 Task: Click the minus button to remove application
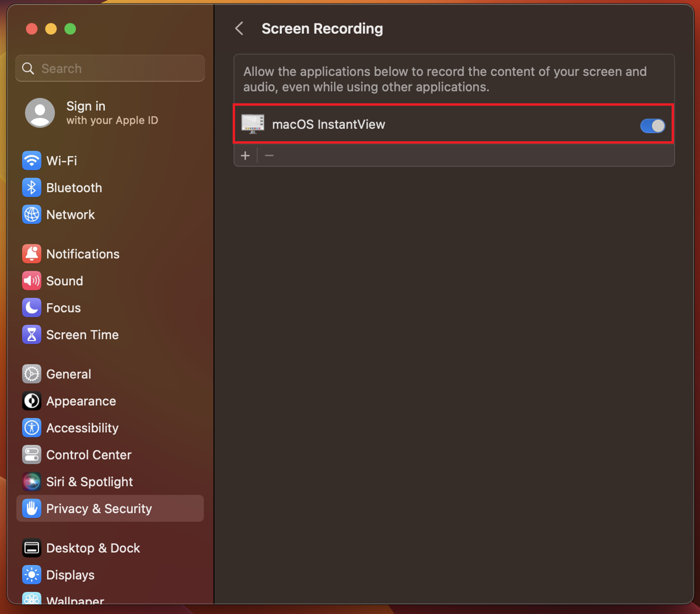269,156
